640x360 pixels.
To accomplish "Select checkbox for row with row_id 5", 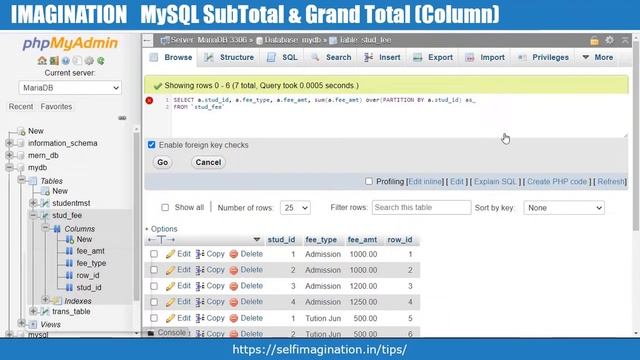I will tap(154, 318).
